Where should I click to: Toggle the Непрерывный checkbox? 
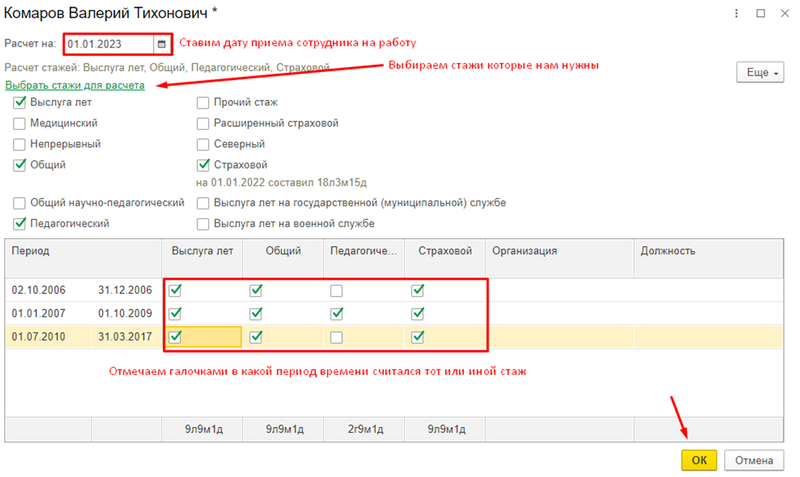point(20,144)
